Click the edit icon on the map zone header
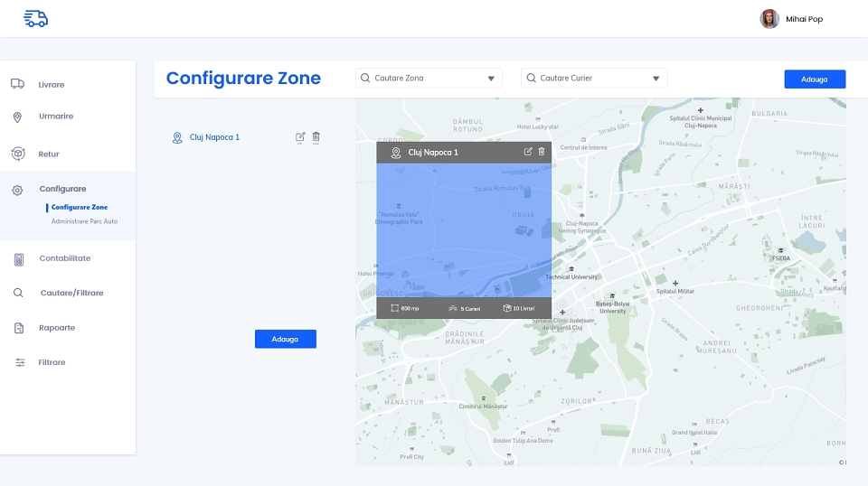Viewport: 868px width, 486px height. click(x=528, y=152)
